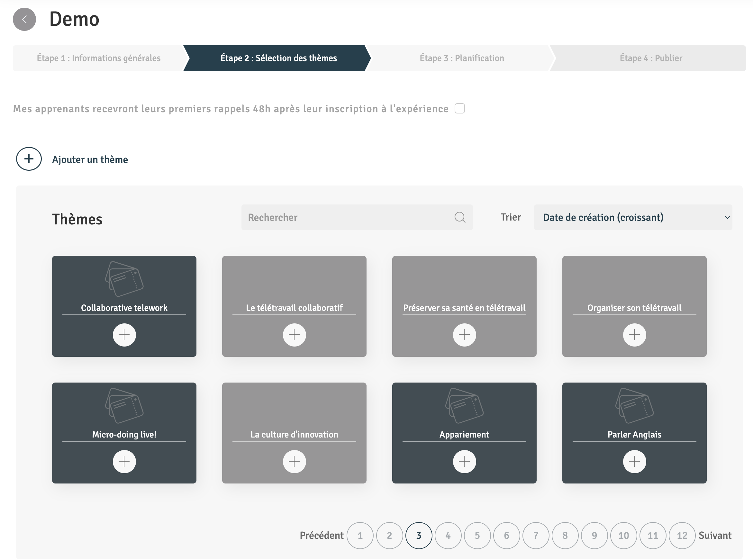Viewport: 753px width, 560px height.
Task: Add Le télétravail collaboratif theme
Action: (x=294, y=335)
